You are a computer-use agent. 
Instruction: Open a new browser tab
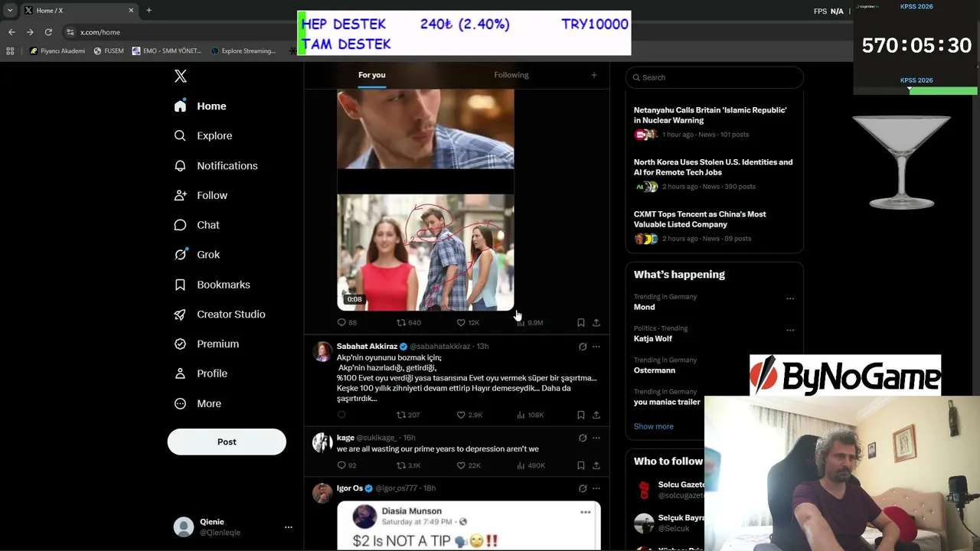pos(149,10)
